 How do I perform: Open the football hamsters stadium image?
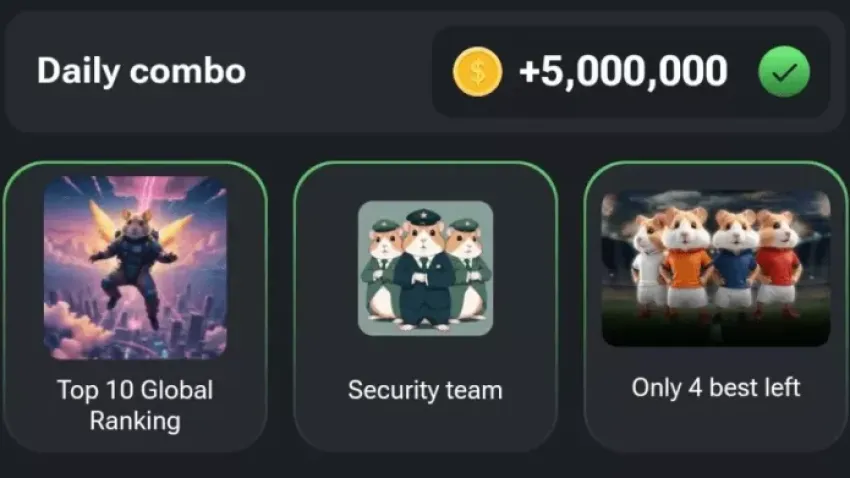tap(715, 268)
